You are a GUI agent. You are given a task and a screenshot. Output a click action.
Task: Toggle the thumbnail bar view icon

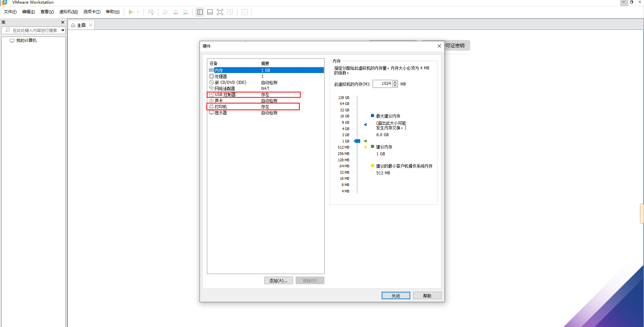coord(210,12)
